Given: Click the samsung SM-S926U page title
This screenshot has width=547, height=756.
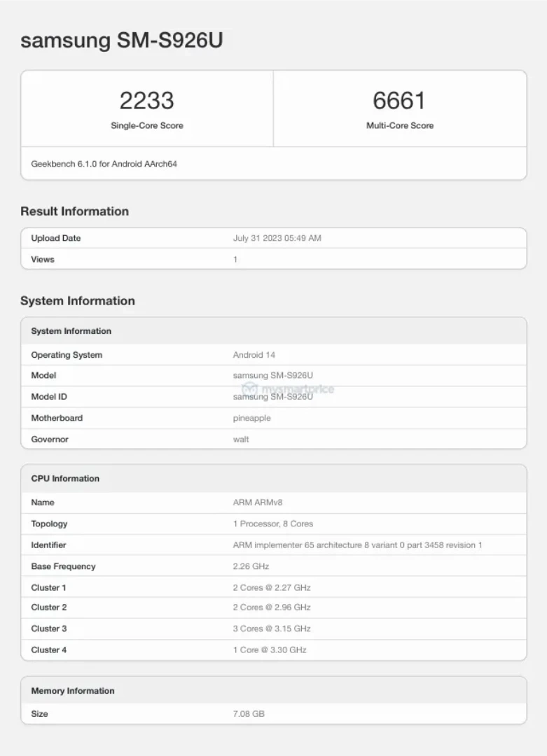Looking at the screenshot, I should pyautogui.click(x=121, y=40).
